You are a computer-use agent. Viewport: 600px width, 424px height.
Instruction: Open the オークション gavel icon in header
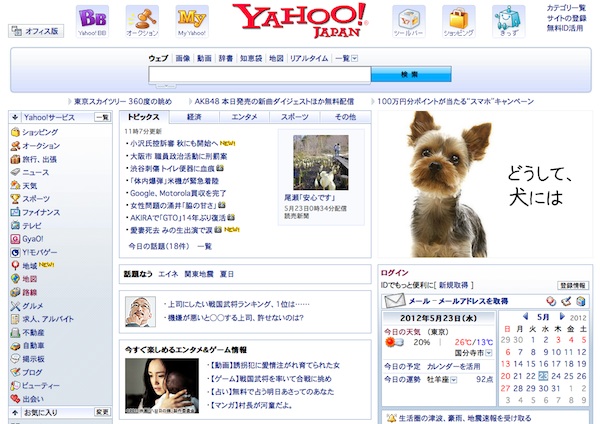click(141, 20)
